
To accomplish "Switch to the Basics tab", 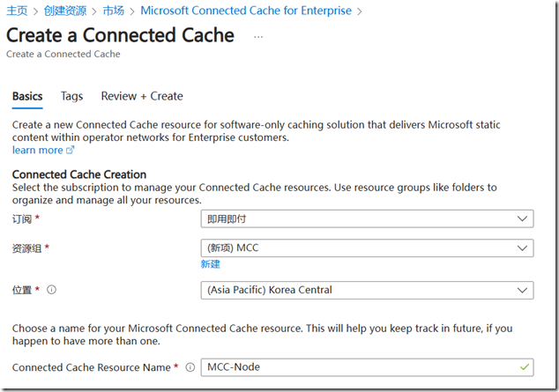I will tap(27, 96).
